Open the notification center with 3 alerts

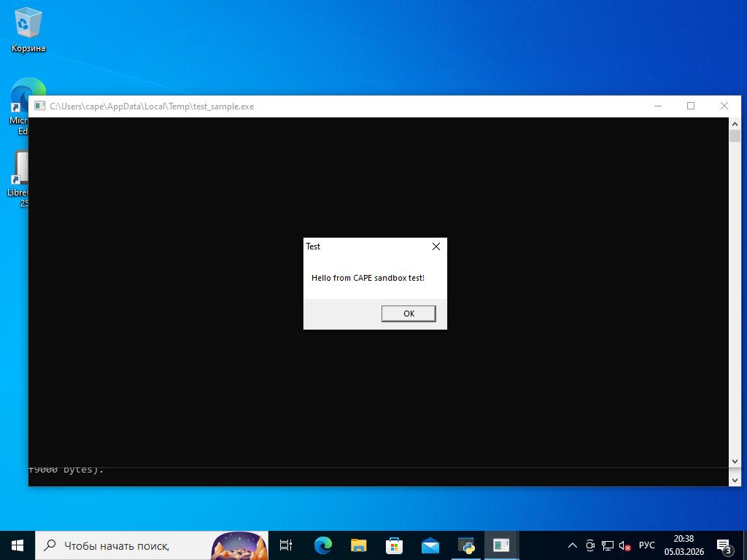[724, 545]
